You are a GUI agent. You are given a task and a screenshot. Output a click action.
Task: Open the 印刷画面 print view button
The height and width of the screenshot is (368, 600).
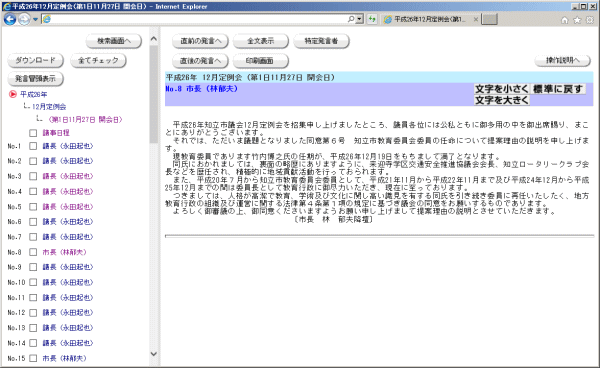click(x=261, y=61)
